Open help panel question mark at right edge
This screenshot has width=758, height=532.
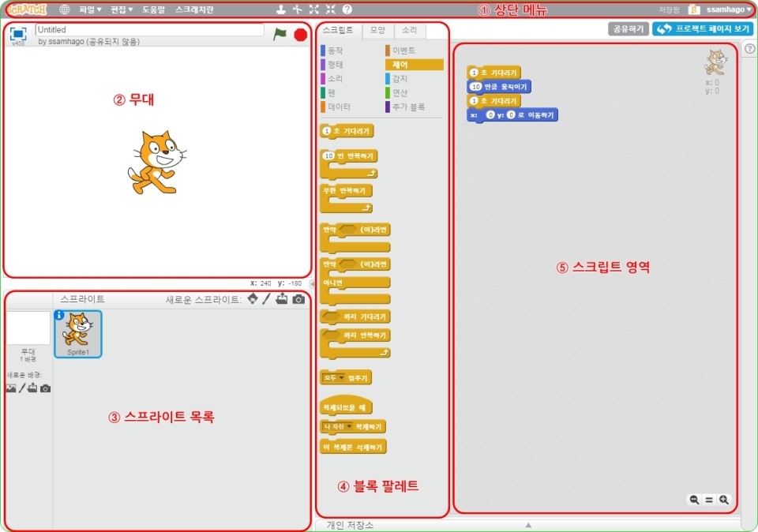749,49
